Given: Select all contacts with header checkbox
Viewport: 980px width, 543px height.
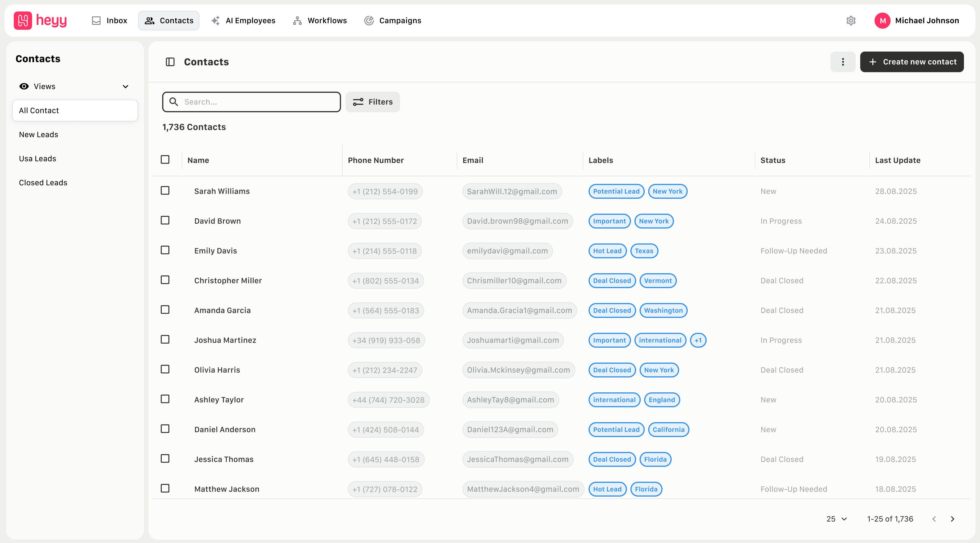Looking at the screenshot, I should pos(165,160).
